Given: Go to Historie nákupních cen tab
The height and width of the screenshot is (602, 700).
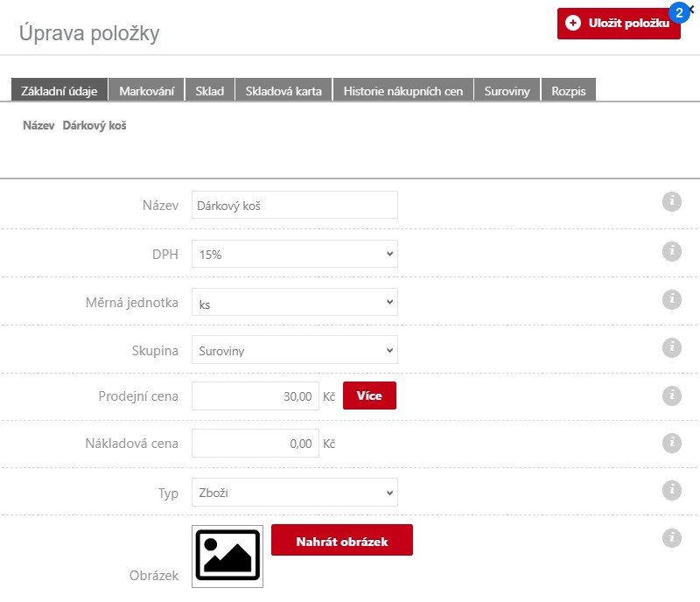Looking at the screenshot, I should (x=403, y=91).
